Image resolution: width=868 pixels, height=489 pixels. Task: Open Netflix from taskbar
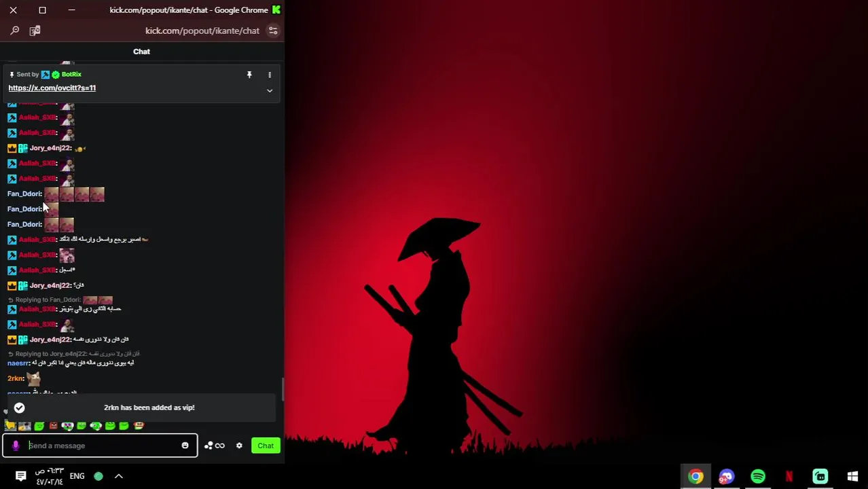coord(789,477)
